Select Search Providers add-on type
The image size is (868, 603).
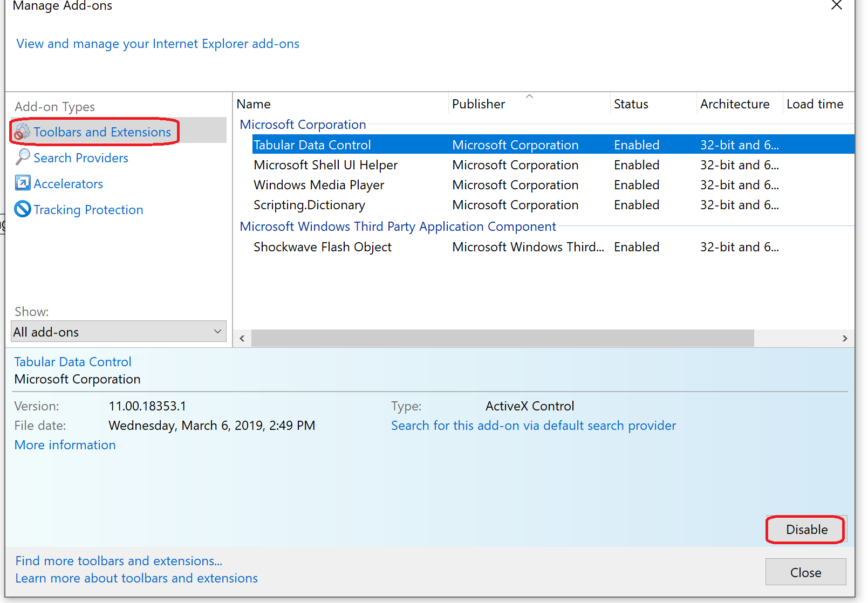81,158
